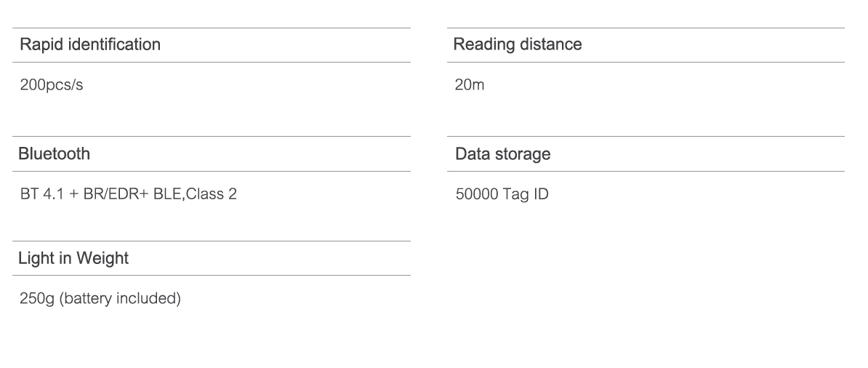The width and height of the screenshot is (868, 368).
Task: Click 'BT 4.1' in Bluetooth value
Action: click(42, 194)
